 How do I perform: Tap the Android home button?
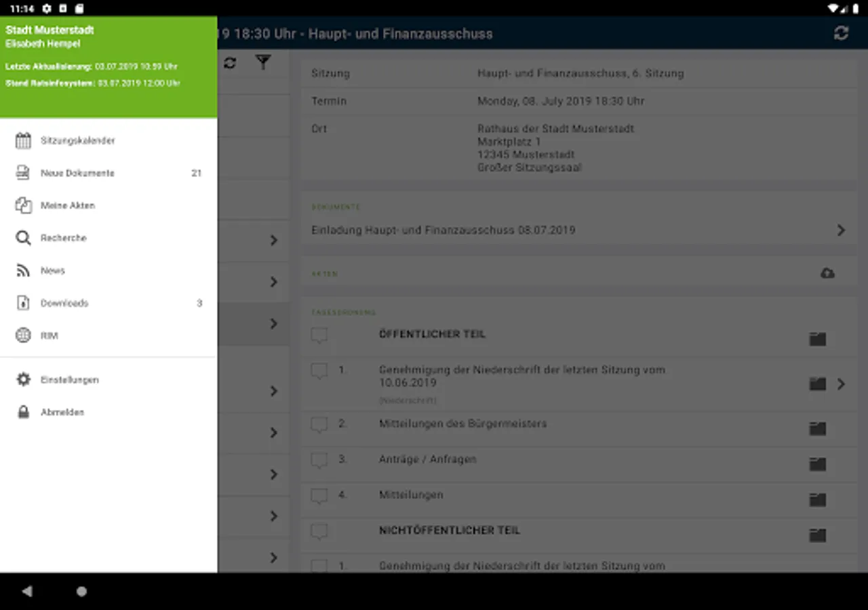click(x=81, y=591)
